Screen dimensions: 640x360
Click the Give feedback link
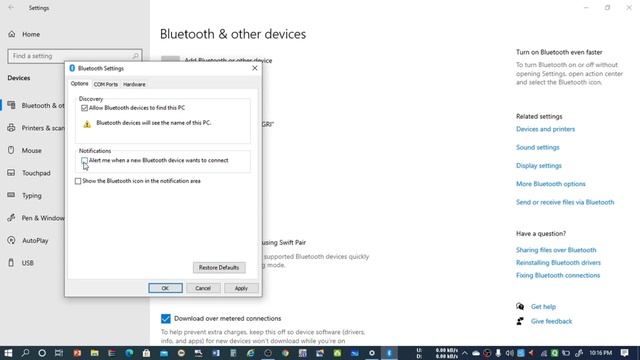pos(551,321)
